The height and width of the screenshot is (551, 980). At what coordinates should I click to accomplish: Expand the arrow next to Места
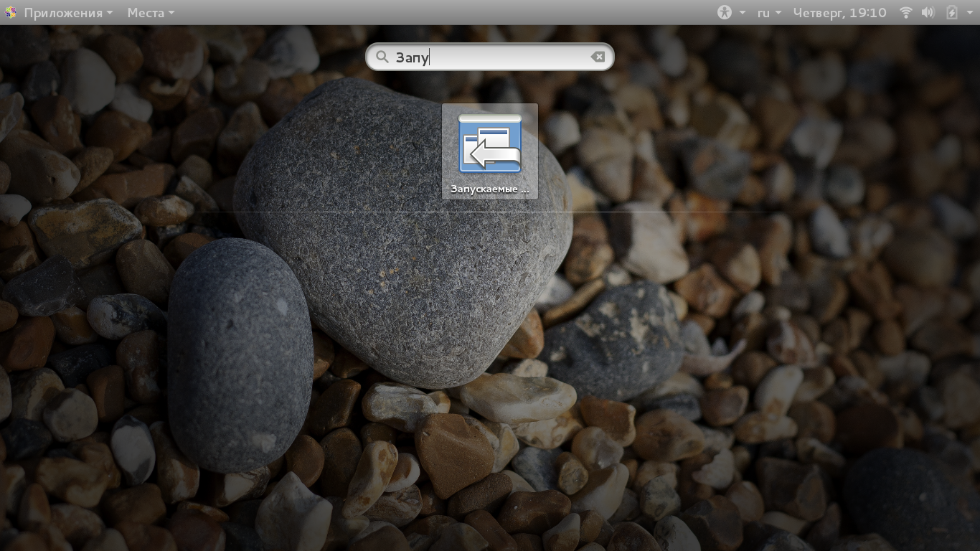tap(171, 13)
